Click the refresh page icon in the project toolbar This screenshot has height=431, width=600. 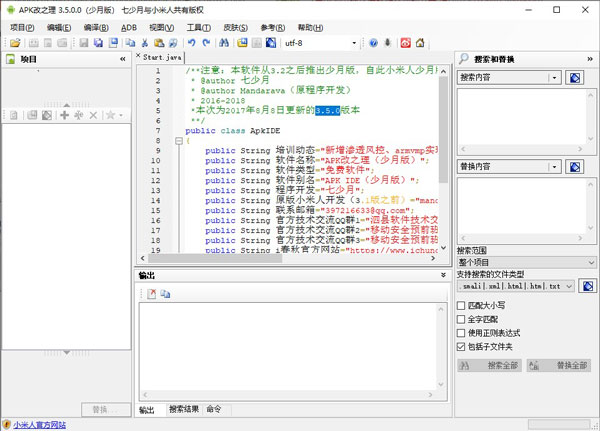(x=14, y=115)
